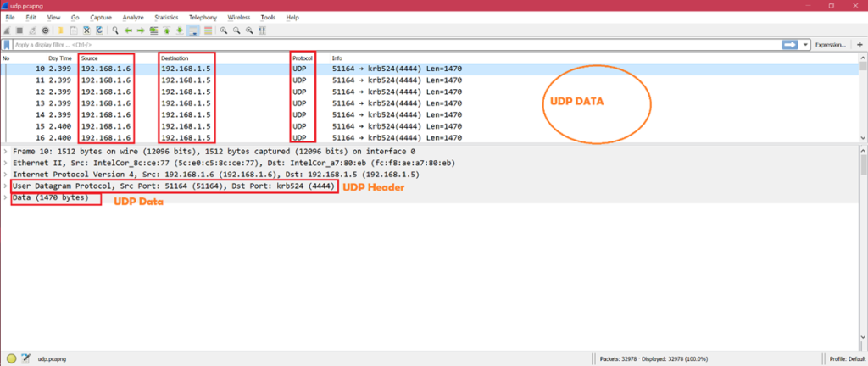The width and height of the screenshot is (868, 366).
Task: Expand the Frame 10 details row
Action: [x=6, y=151]
